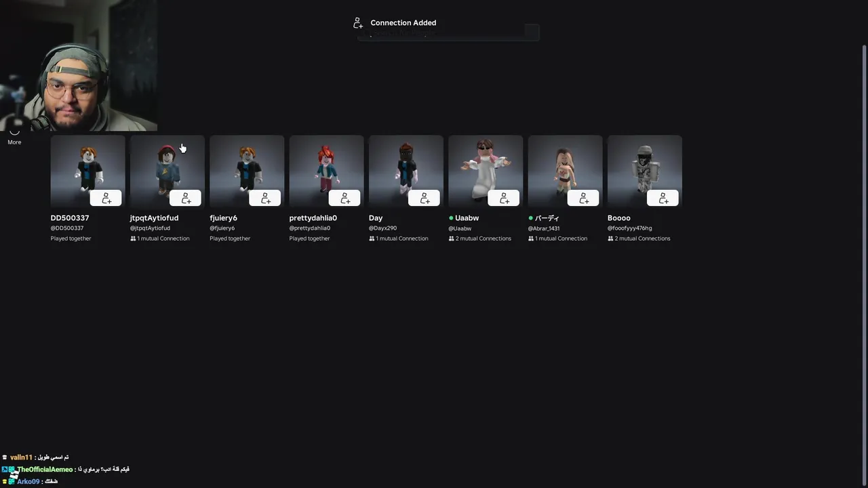Click 'Played together' under prettydahlia0
Viewport: 868px width, 488px height.
309,239
